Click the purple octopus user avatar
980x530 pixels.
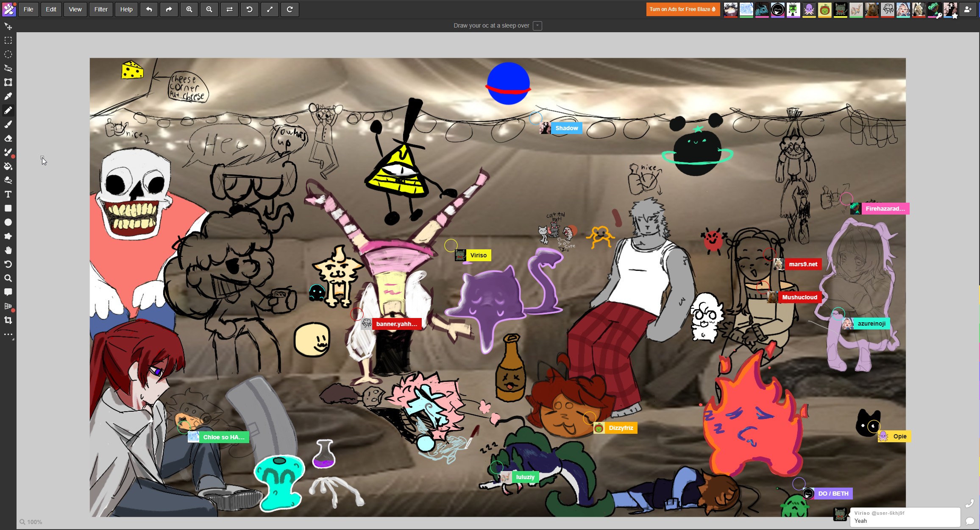pyautogui.click(x=809, y=9)
